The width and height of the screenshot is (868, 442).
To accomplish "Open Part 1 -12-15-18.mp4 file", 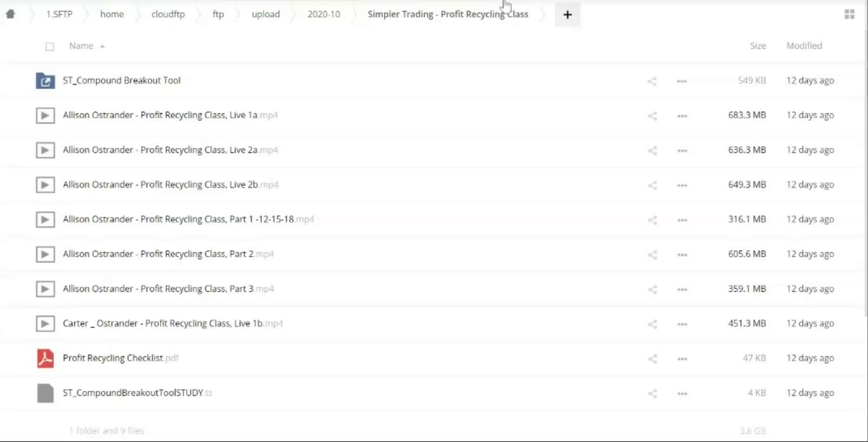I will 188,219.
